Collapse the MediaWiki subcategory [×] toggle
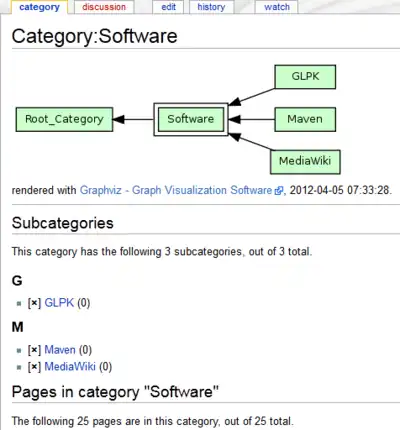 tap(34, 367)
